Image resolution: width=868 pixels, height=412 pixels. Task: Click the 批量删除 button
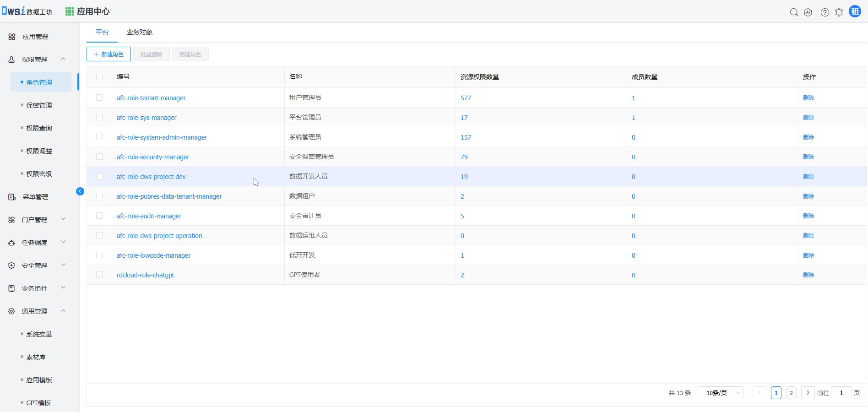[152, 54]
